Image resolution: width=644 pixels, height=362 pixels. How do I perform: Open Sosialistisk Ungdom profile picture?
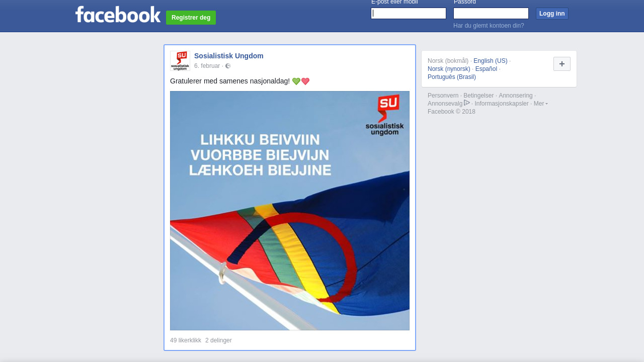(x=180, y=61)
